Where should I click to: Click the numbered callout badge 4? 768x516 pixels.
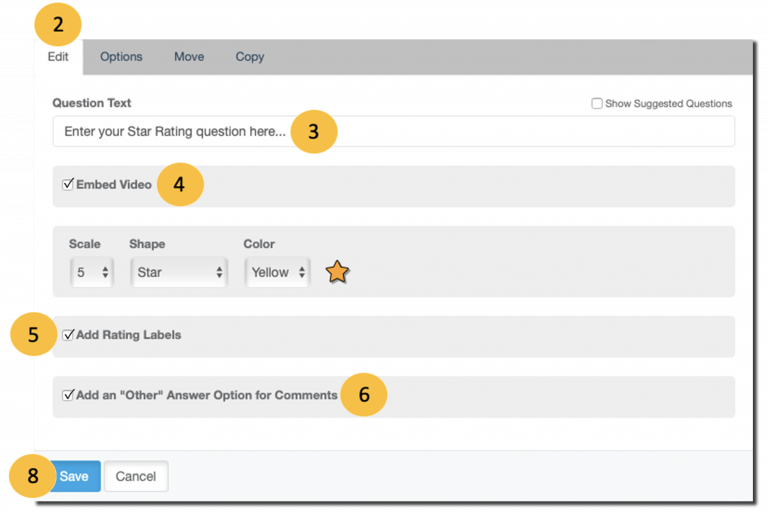(180, 185)
